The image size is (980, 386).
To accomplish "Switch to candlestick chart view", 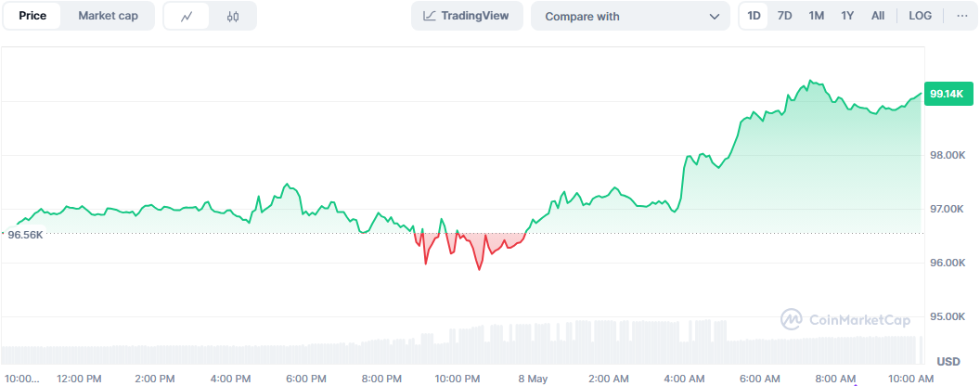I will tap(233, 16).
